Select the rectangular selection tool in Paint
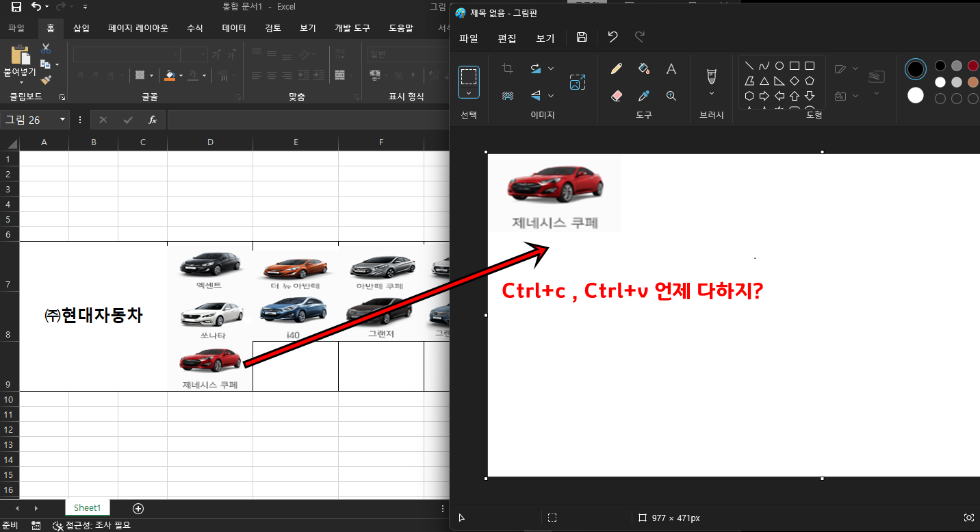 (469, 76)
